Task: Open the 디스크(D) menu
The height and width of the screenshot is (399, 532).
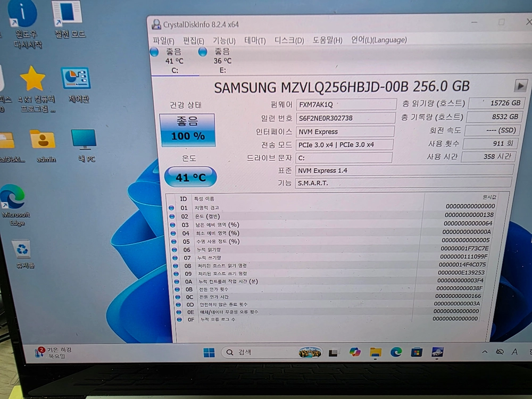Action: point(289,40)
